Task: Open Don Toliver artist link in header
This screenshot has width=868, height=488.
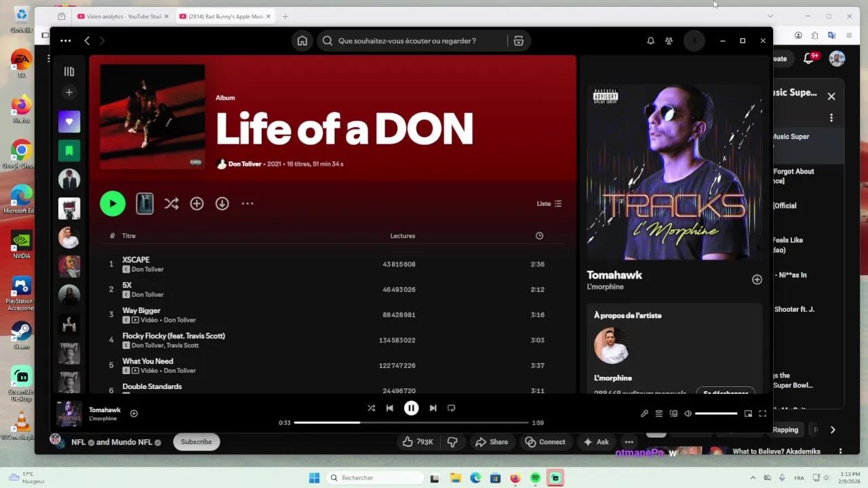Action: click(x=245, y=164)
